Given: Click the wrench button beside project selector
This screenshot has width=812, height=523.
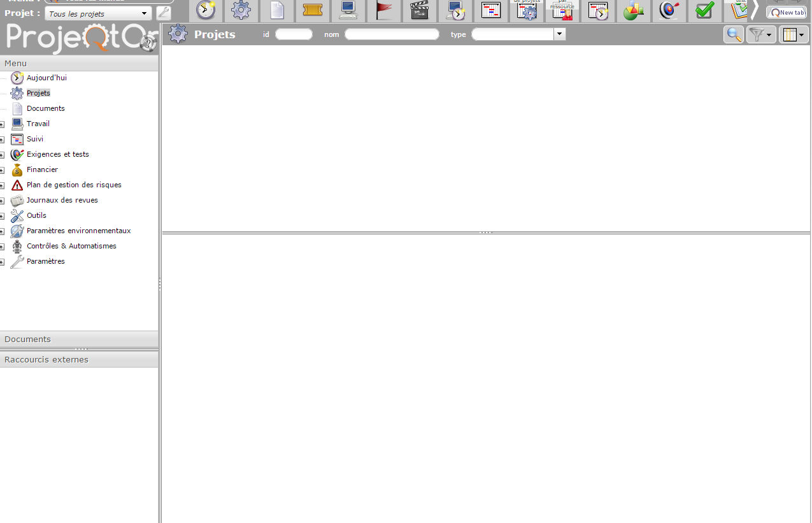Looking at the screenshot, I should (164, 13).
